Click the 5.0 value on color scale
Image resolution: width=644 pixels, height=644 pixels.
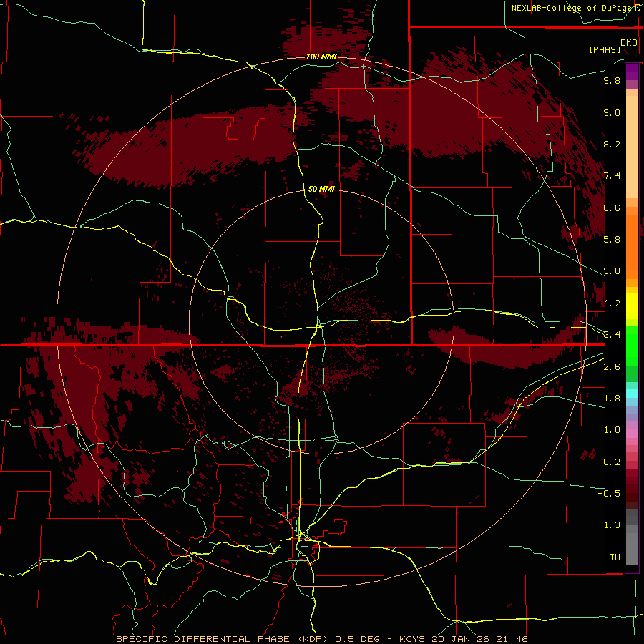612,271
